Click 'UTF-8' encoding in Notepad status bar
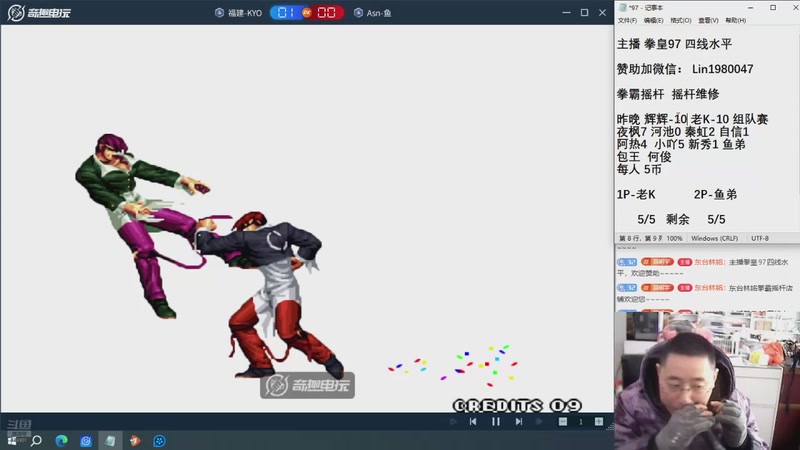 coord(760,238)
